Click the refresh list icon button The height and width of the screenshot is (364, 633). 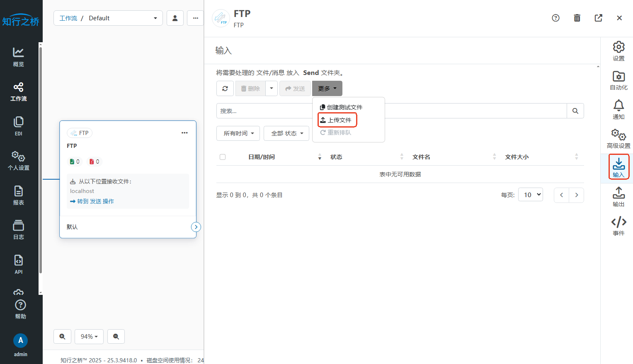pos(225,89)
